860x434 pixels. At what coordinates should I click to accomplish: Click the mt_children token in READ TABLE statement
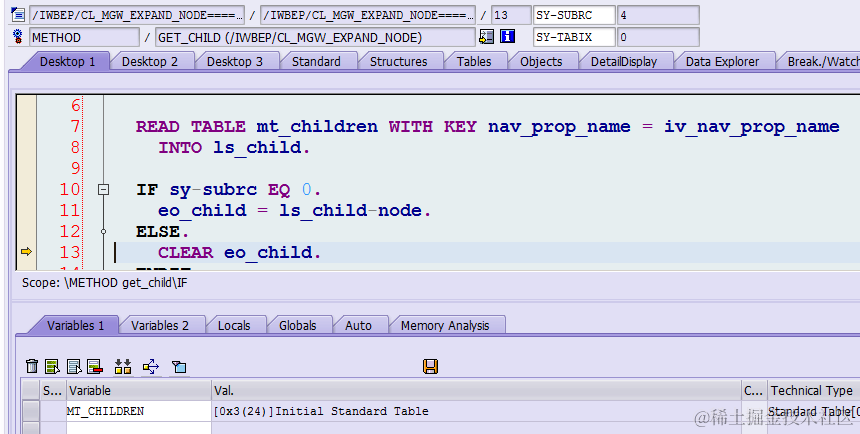click(317, 127)
